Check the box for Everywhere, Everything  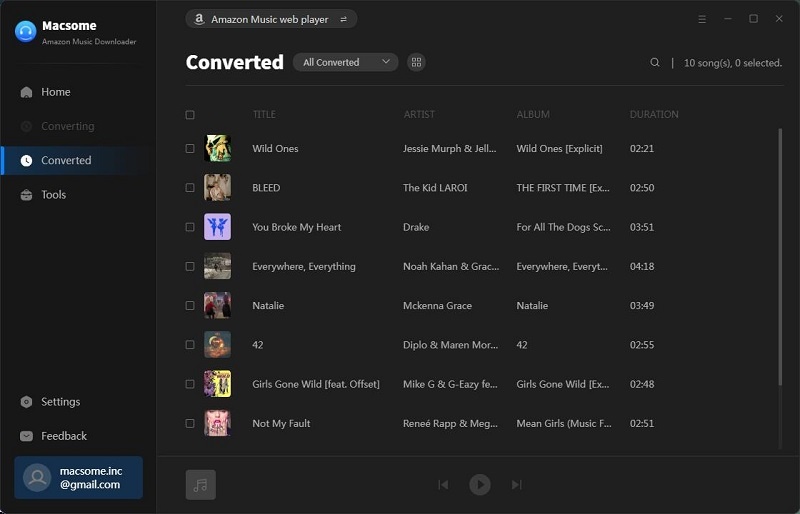(190, 266)
